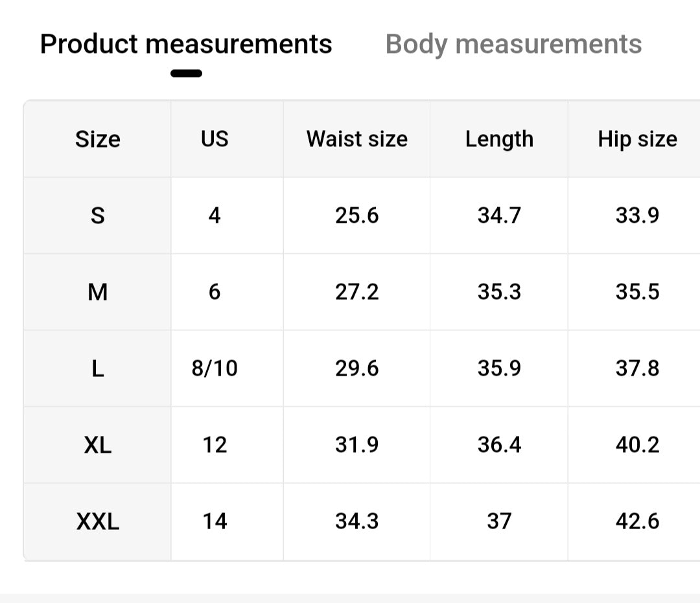
Task: Click the Hip size column header
Action: point(637,139)
